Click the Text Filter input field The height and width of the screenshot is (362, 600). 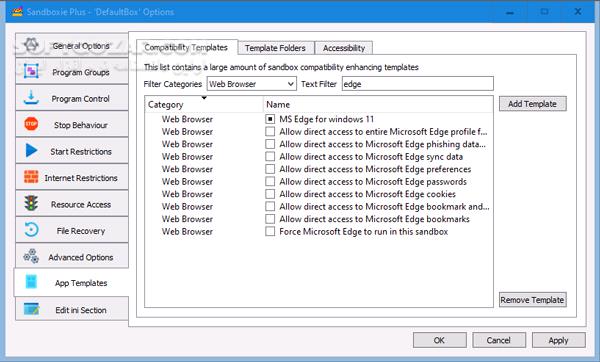(417, 84)
